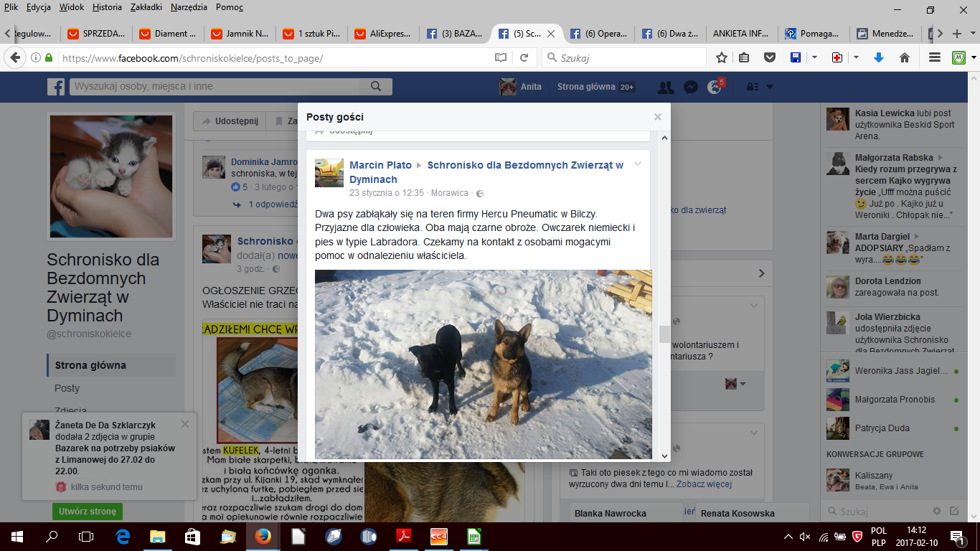Image resolution: width=980 pixels, height=551 pixels.
Task: Open Microsoft Edge from the taskbar
Action: point(123,536)
